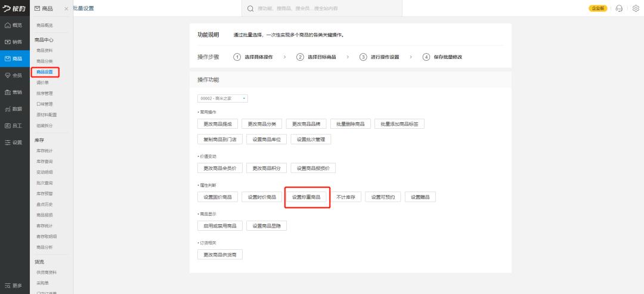The height and width of the screenshot is (294, 644).
Task: Click the 设置商品报损价 button
Action: click(313, 168)
